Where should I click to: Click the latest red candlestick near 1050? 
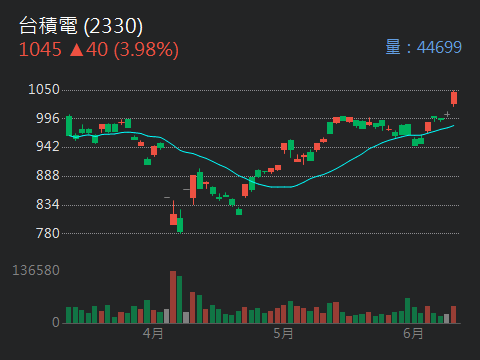[x=454, y=98]
